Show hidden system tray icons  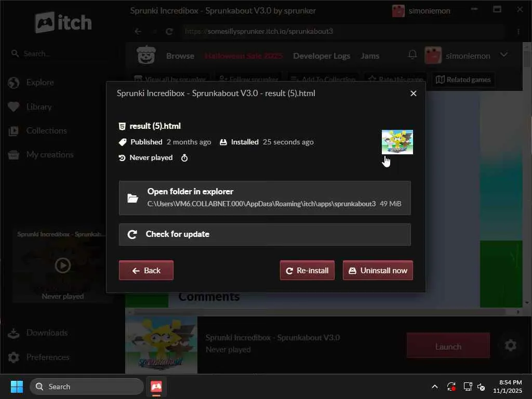(x=435, y=387)
